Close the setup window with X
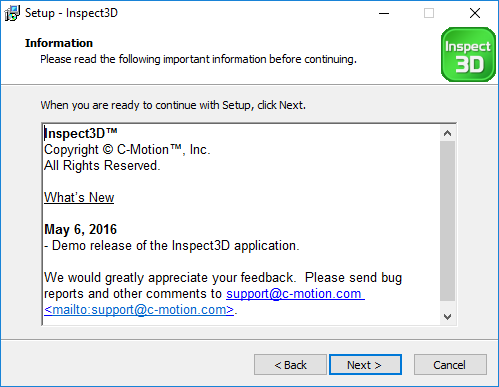This screenshot has width=499, height=387. pos(475,13)
